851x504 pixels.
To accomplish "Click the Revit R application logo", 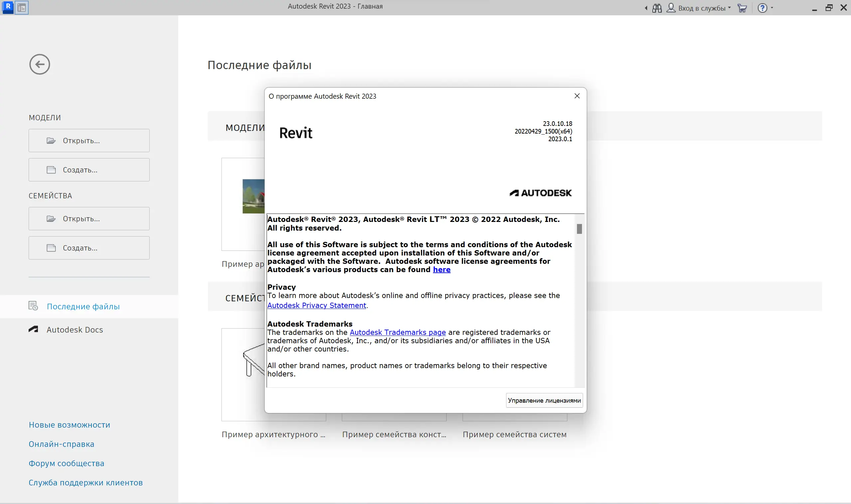I will [x=8, y=7].
